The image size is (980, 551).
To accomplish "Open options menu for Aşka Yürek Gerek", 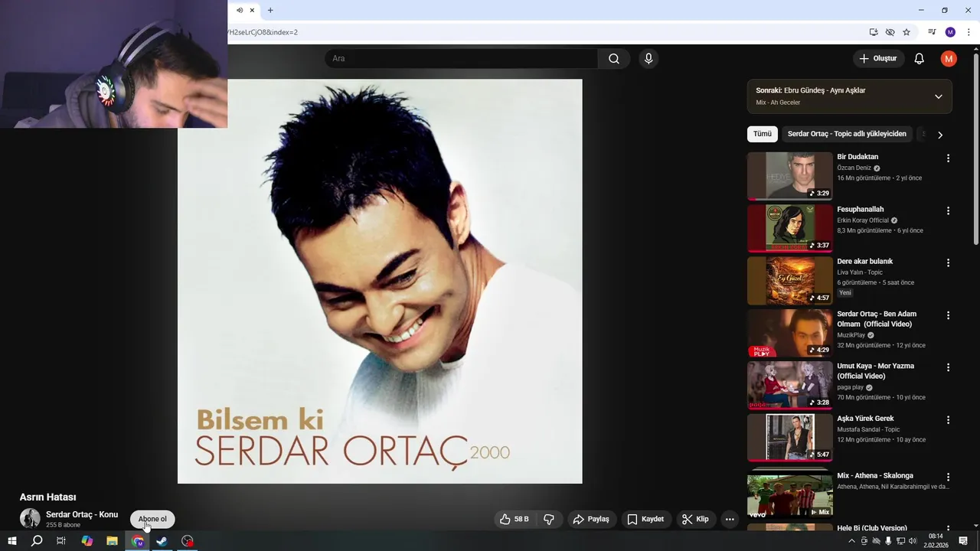I will click(x=948, y=420).
